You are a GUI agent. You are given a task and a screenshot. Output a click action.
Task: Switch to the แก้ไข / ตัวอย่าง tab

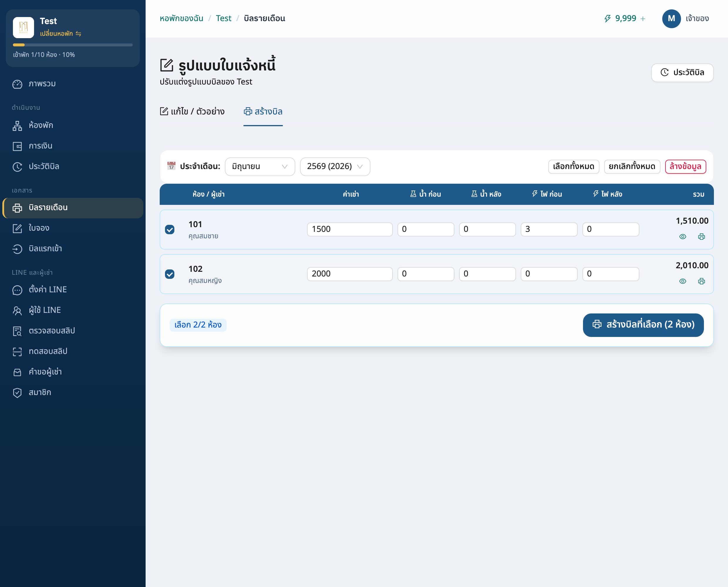point(192,112)
